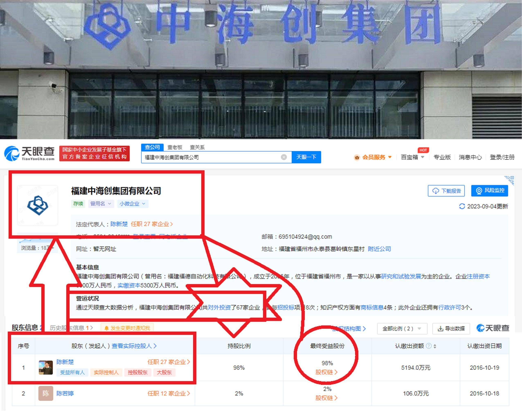Click the 2016-10-18 date cell

pos(485,393)
